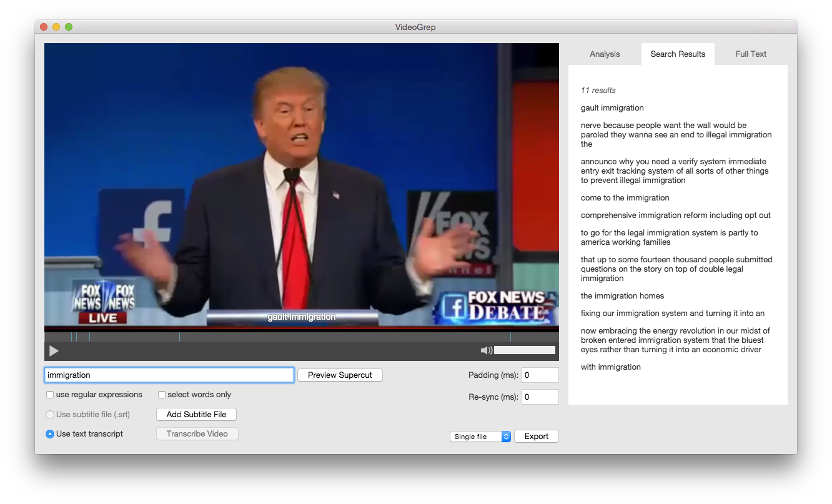
Task: Enable the 'use regular expressions' checkbox
Action: point(49,394)
